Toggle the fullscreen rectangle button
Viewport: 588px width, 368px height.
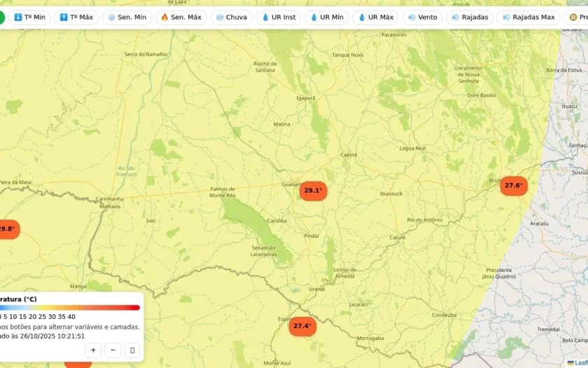pyautogui.click(x=132, y=350)
